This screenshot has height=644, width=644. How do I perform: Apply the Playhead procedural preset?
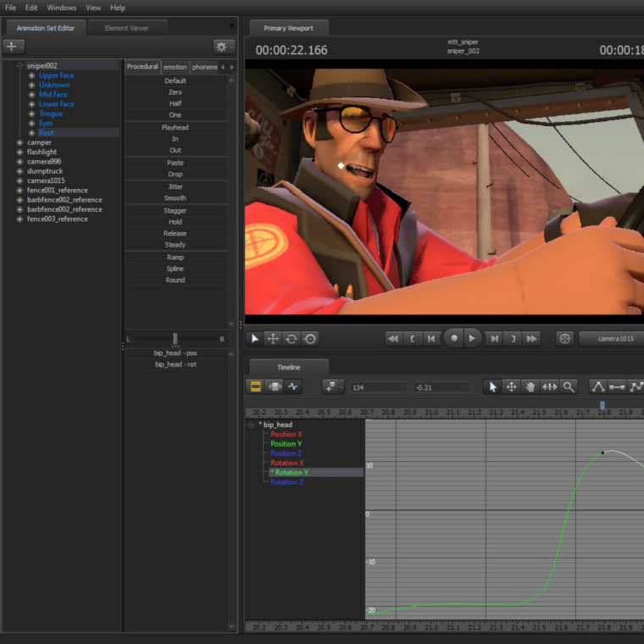(175, 127)
